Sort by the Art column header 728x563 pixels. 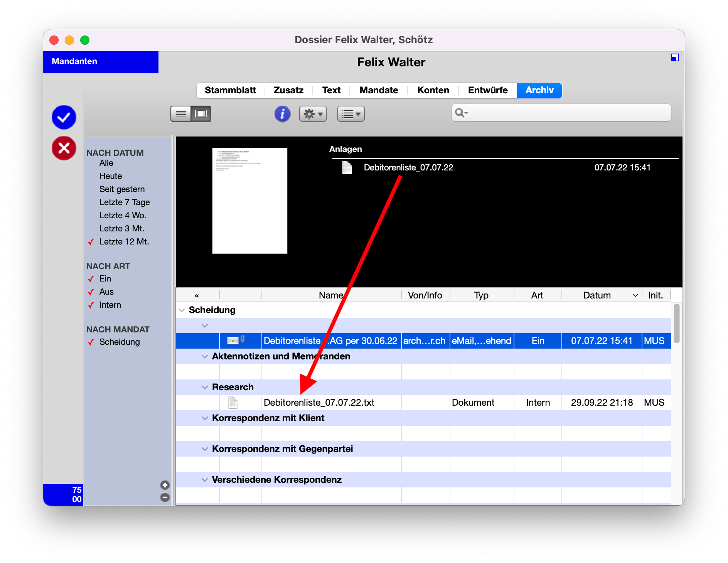click(x=537, y=295)
